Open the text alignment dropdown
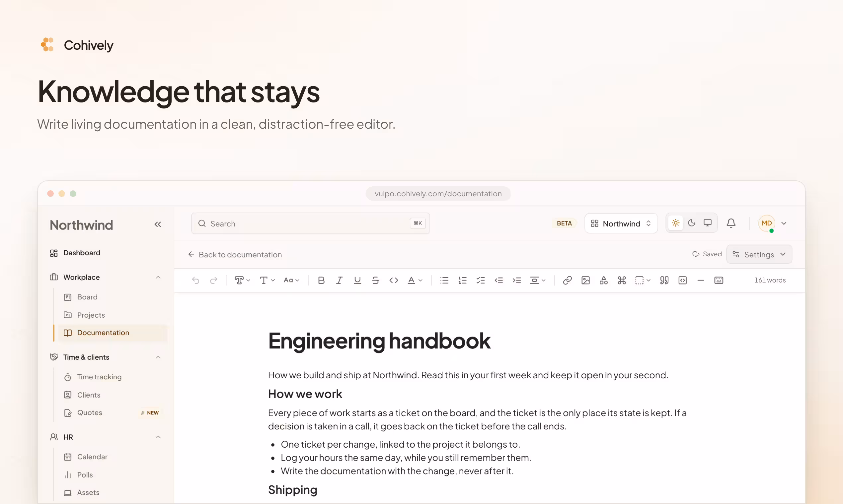 coord(537,280)
